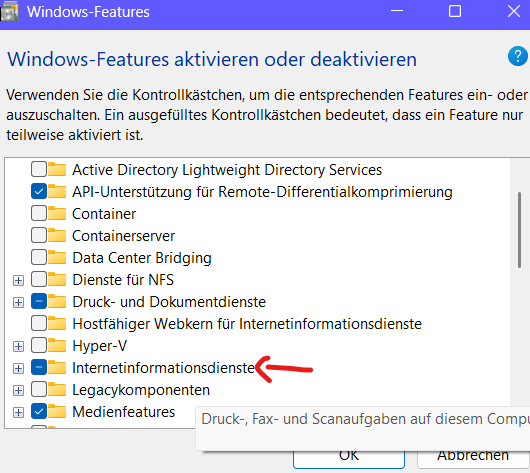The height and width of the screenshot is (473, 530).
Task: Confirm with the OK button
Action: point(349,459)
